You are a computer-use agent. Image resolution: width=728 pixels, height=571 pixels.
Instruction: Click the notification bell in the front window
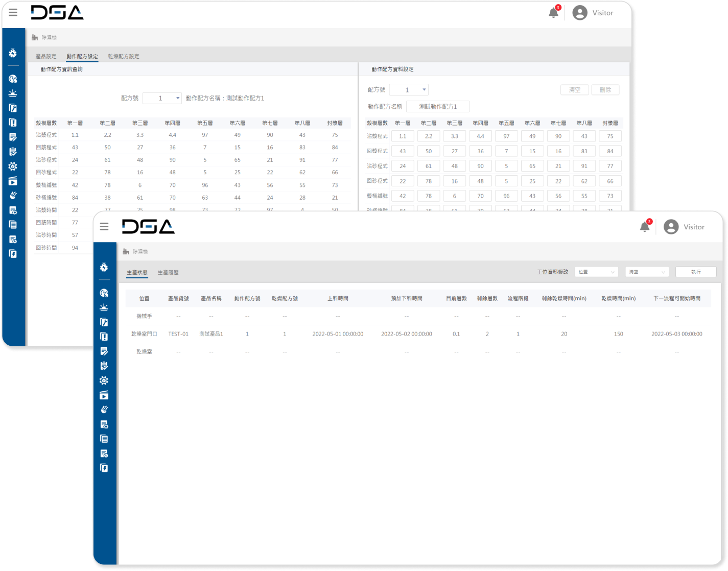[x=645, y=227]
